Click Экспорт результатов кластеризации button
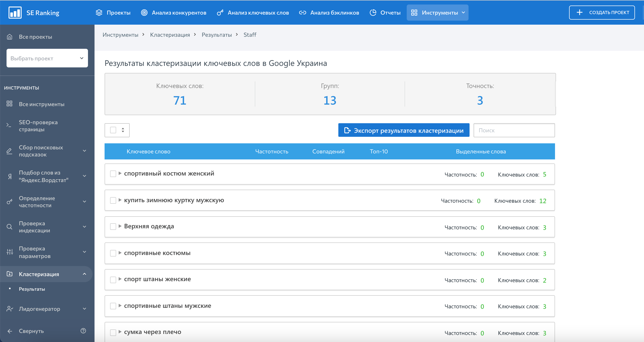This screenshot has height=342, width=644. 404,130
